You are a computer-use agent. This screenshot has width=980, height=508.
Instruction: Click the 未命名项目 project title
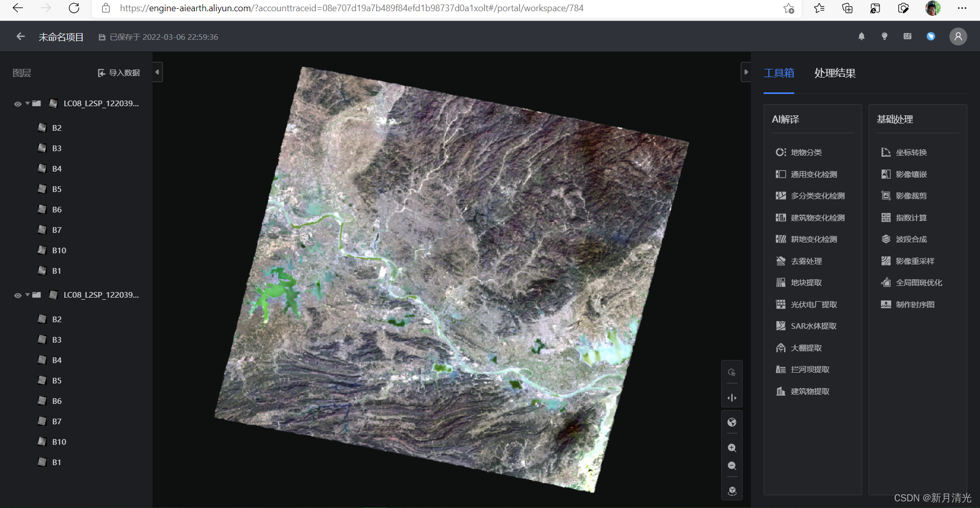61,37
